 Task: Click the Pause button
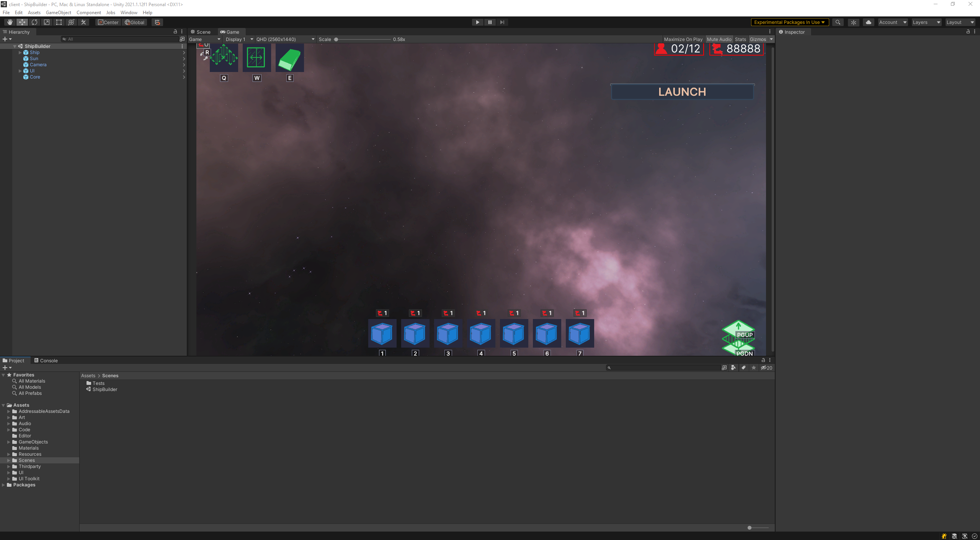point(490,22)
